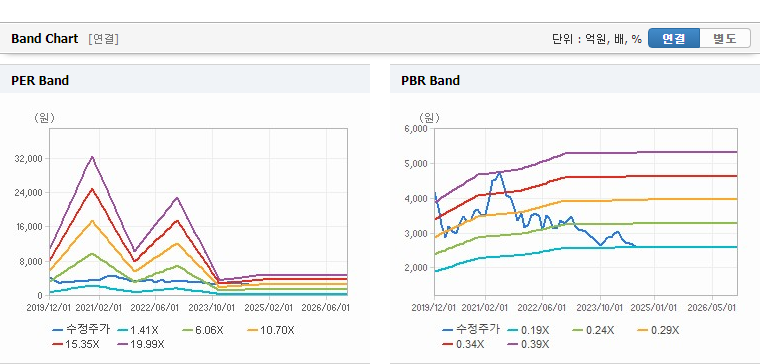
Task: Toggle the 0.24X legend series
Action: [592, 330]
